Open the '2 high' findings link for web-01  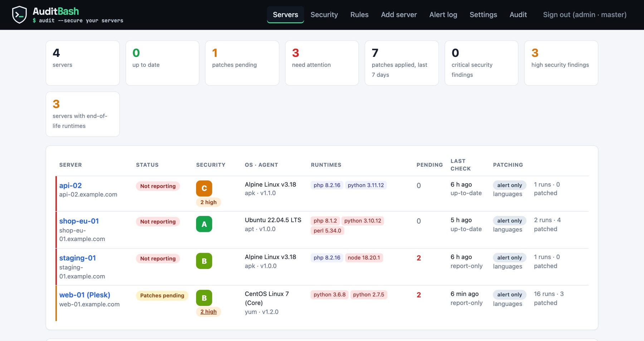click(x=209, y=312)
